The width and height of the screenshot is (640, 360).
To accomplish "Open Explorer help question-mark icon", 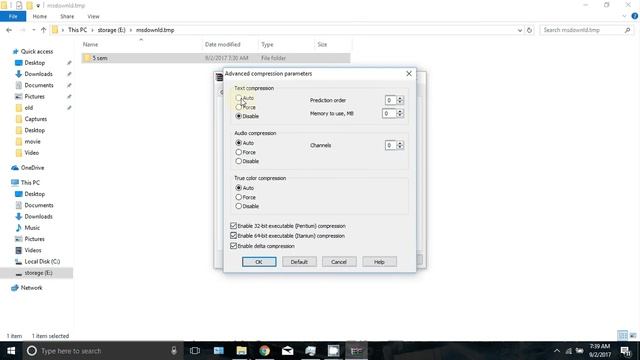I will coord(634,16).
